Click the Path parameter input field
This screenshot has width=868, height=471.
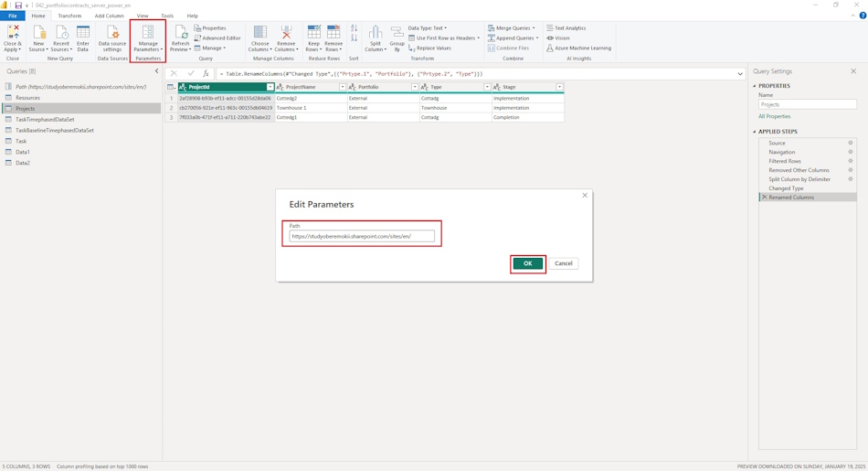coord(362,237)
